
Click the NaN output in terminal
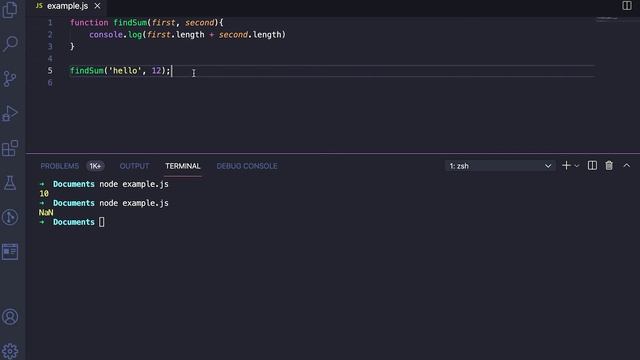coord(46,213)
